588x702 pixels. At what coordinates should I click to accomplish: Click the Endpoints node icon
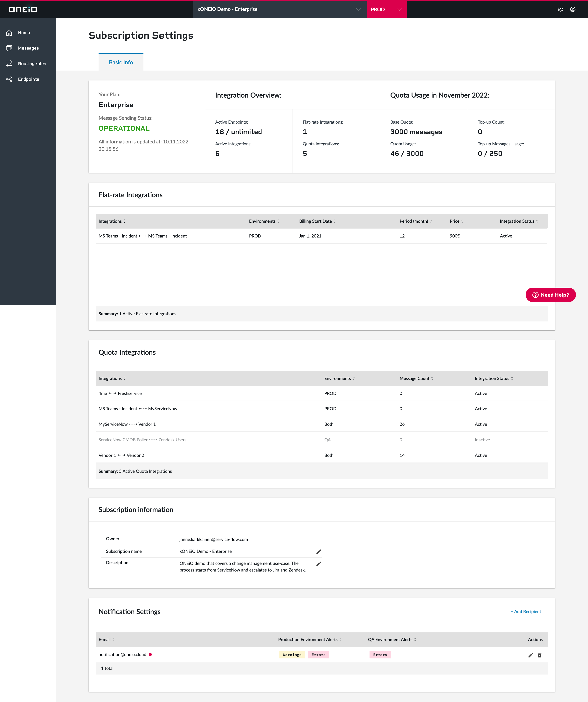pyautogui.click(x=9, y=79)
